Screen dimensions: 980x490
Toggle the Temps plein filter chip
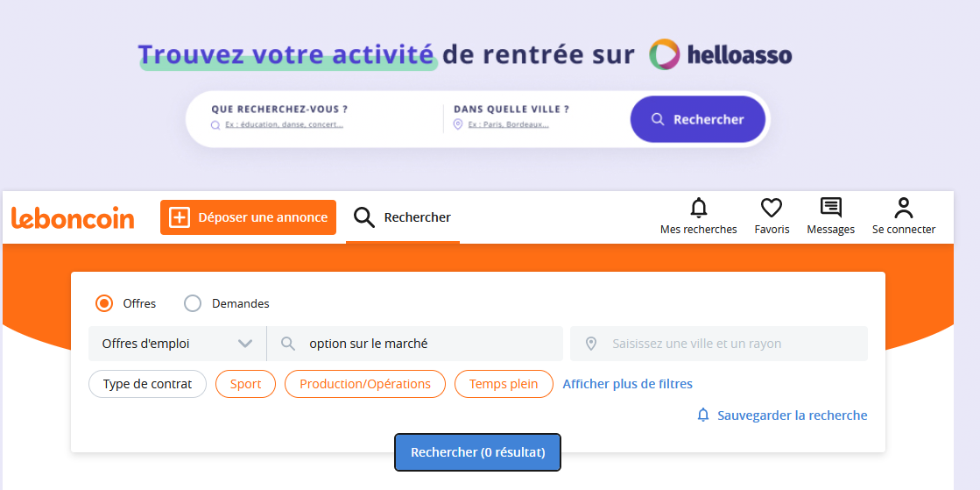pos(504,384)
